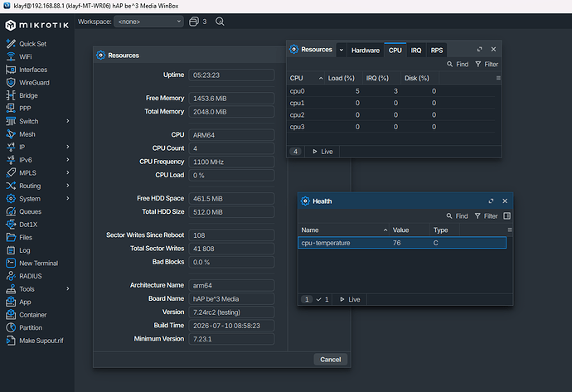Image resolution: width=572 pixels, height=392 pixels.
Task: Select the cpu1 row
Action: [391, 103]
